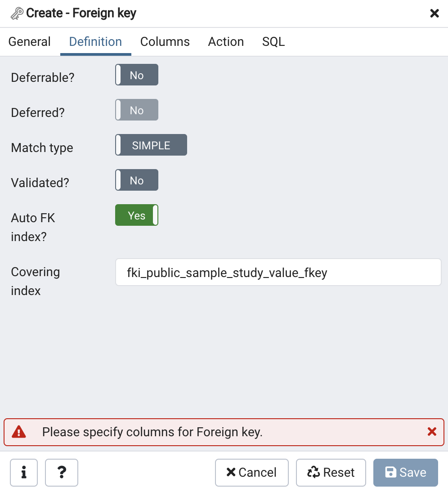Screen dimensions: 448x492
Task: Click the key icon in title bar
Action: 17,13
